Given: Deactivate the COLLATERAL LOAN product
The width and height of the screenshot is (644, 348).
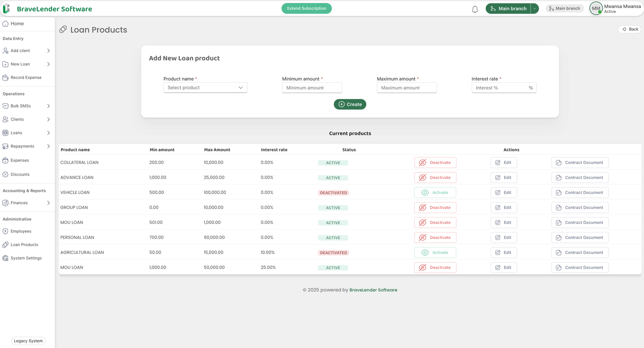Looking at the screenshot, I should (435, 163).
